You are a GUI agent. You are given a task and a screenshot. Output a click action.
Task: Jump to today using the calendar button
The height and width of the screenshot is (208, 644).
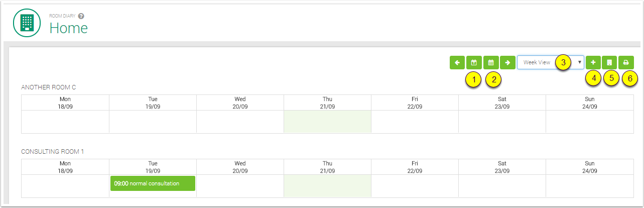474,62
